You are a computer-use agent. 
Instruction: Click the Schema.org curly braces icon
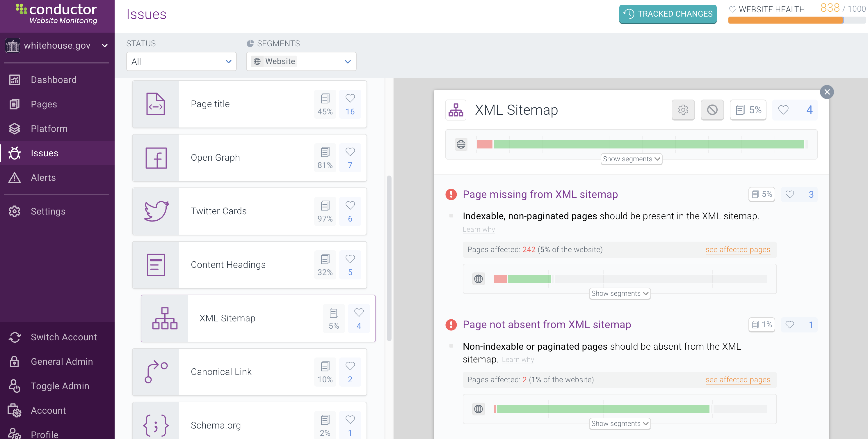click(x=156, y=425)
